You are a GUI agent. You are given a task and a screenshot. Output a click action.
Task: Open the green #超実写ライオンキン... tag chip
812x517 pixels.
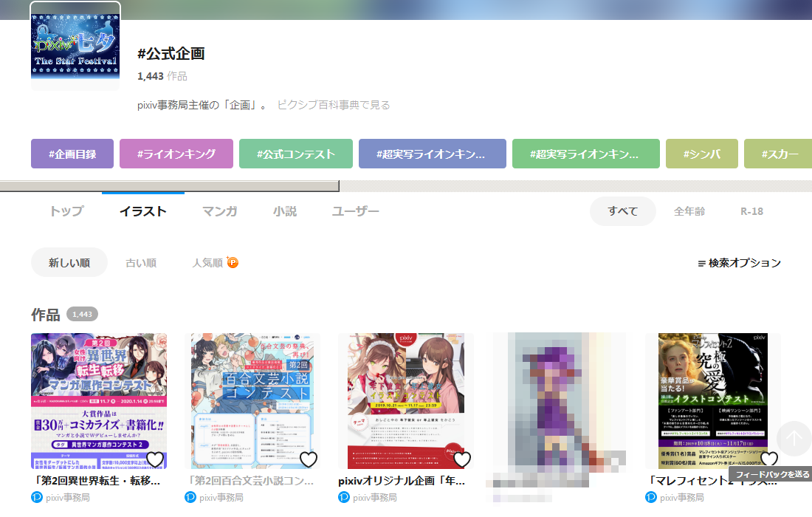[585, 154]
